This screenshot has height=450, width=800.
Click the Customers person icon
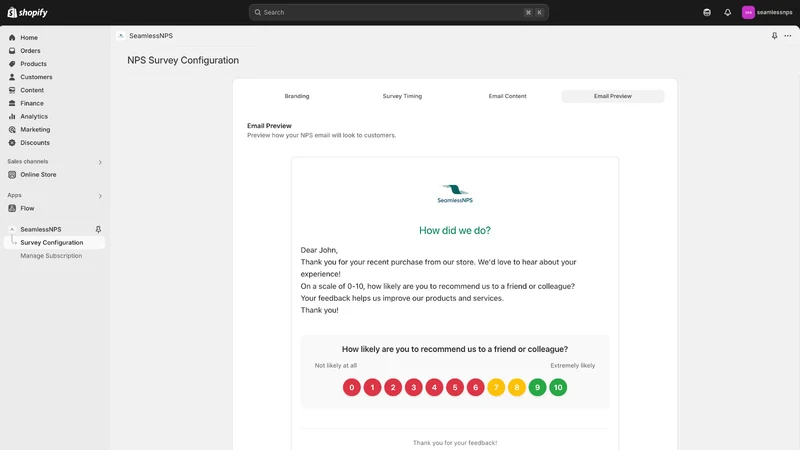tap(12, 77)
